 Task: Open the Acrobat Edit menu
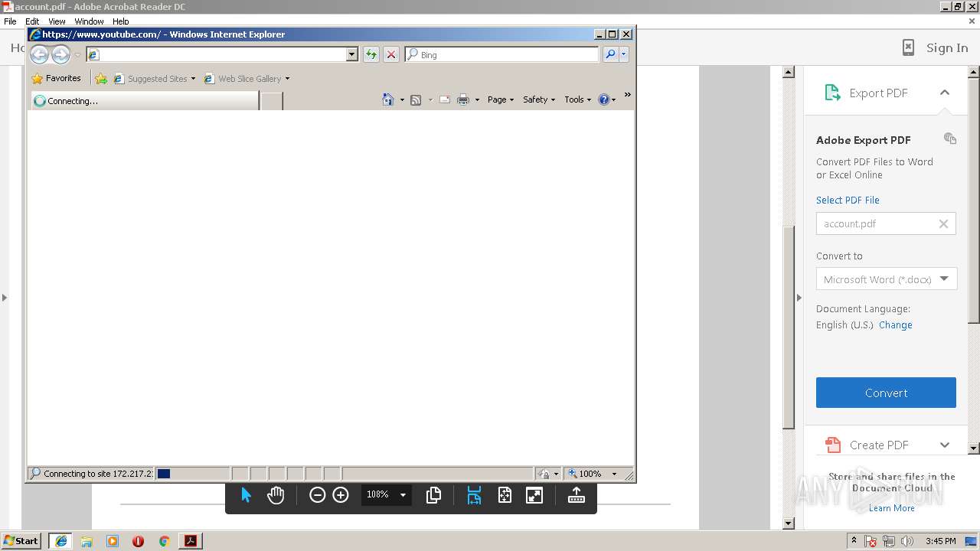click(x=32, y=21)
